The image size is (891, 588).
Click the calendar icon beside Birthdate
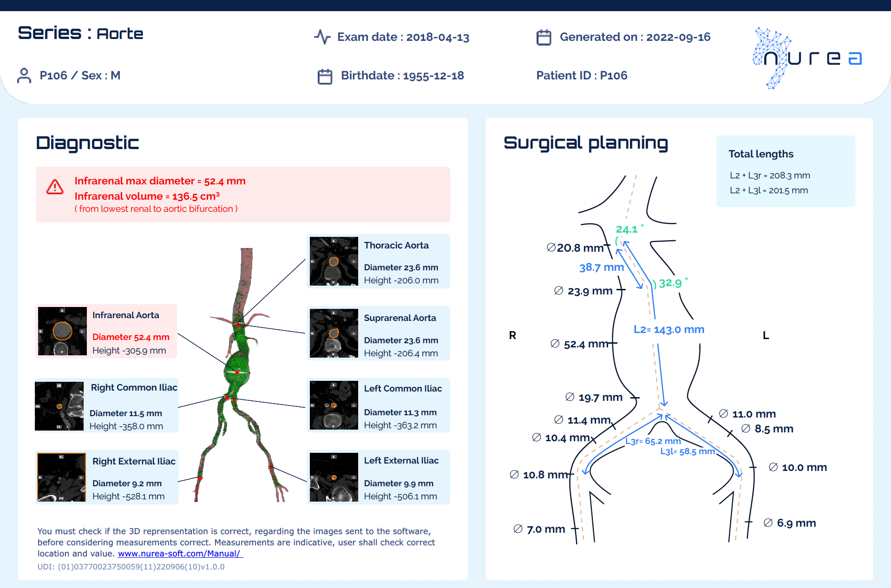point(325,76)
